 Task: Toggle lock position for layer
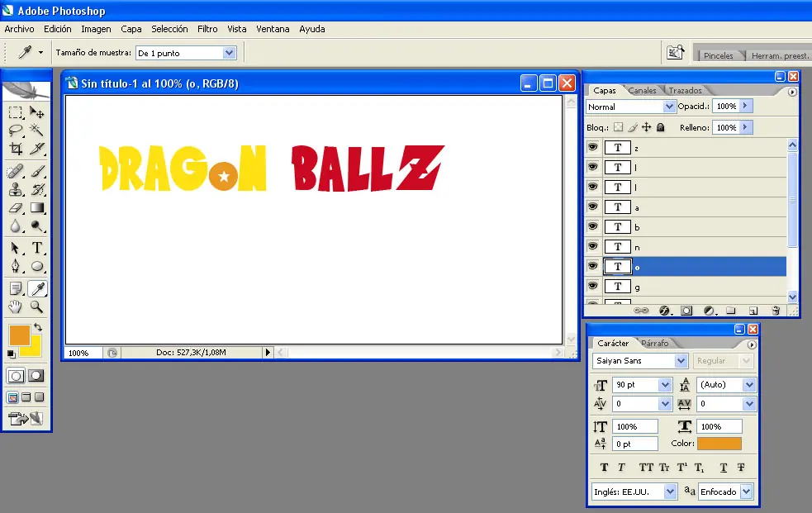coord(646,127)
